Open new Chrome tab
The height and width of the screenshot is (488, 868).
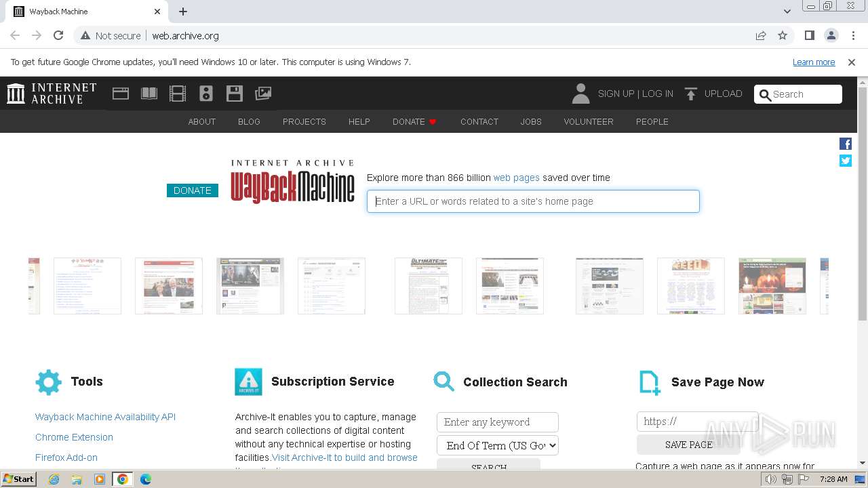pos(183,12)
